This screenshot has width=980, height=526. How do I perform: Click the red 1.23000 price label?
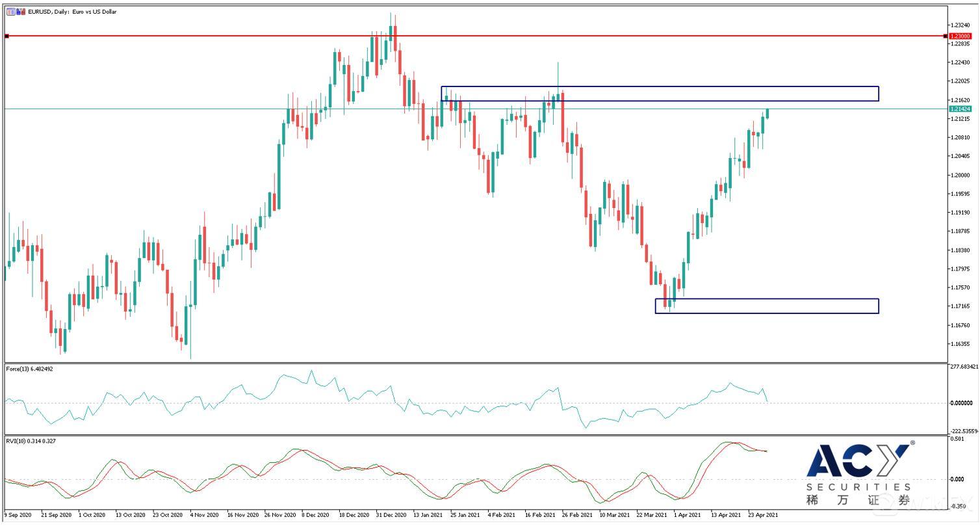(959, 36)
